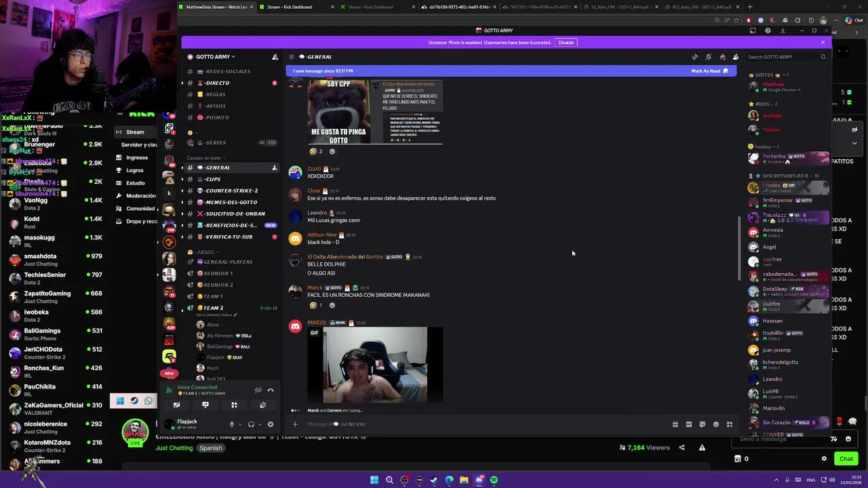The height and width of the screenshot is (488, 868).
Task: Collapse the JUEGOS category
Action: click(202, 252)
